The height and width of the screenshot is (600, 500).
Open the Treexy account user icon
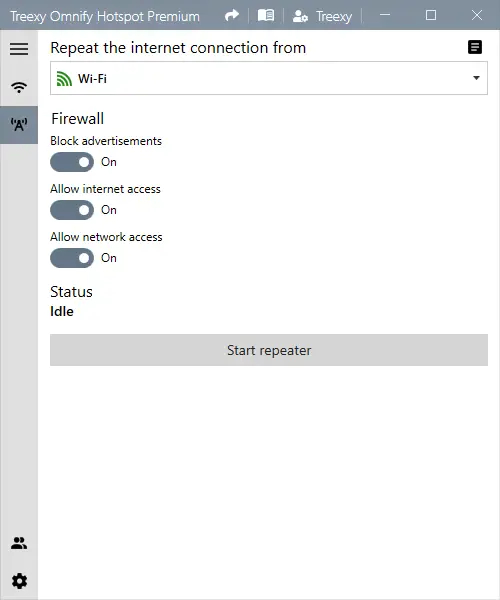[300, 16]
